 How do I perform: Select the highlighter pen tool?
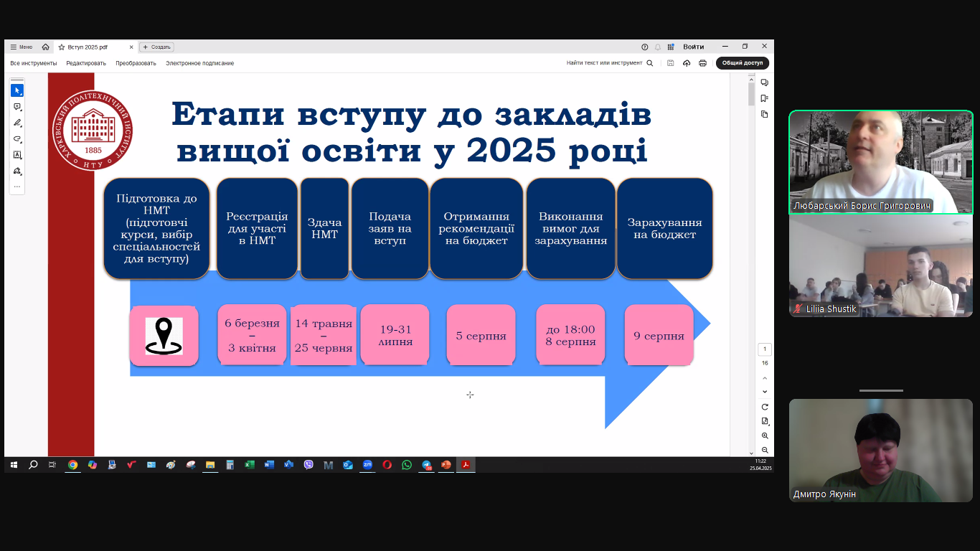coord(17,123)
